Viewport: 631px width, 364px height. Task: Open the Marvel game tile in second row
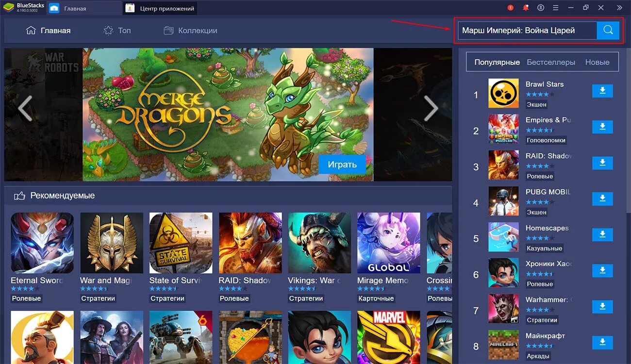point(389,337)
